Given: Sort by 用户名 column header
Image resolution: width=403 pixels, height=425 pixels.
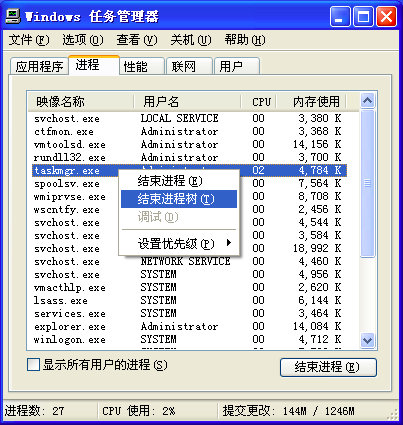Looking at the screenshot, I should point(187,101).
